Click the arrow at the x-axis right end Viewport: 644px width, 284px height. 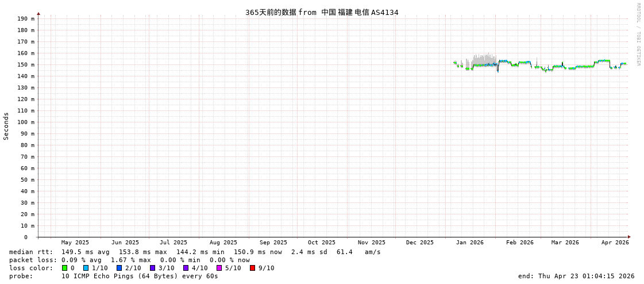(x=629, y=237)
